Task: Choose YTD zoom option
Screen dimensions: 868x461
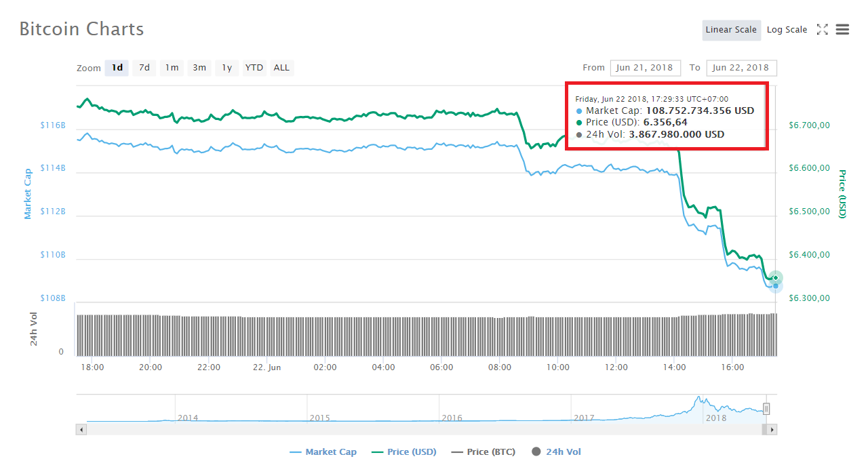Action: (254, 68)
